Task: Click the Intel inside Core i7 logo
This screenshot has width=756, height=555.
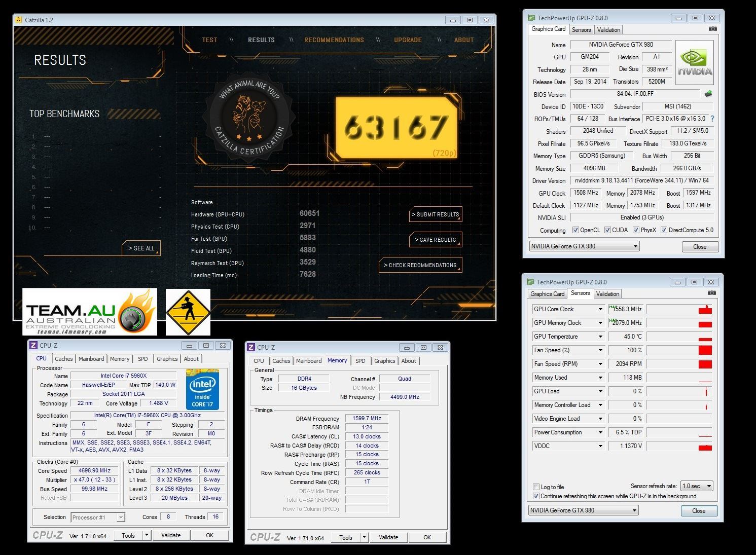Action: pos(202,389)
